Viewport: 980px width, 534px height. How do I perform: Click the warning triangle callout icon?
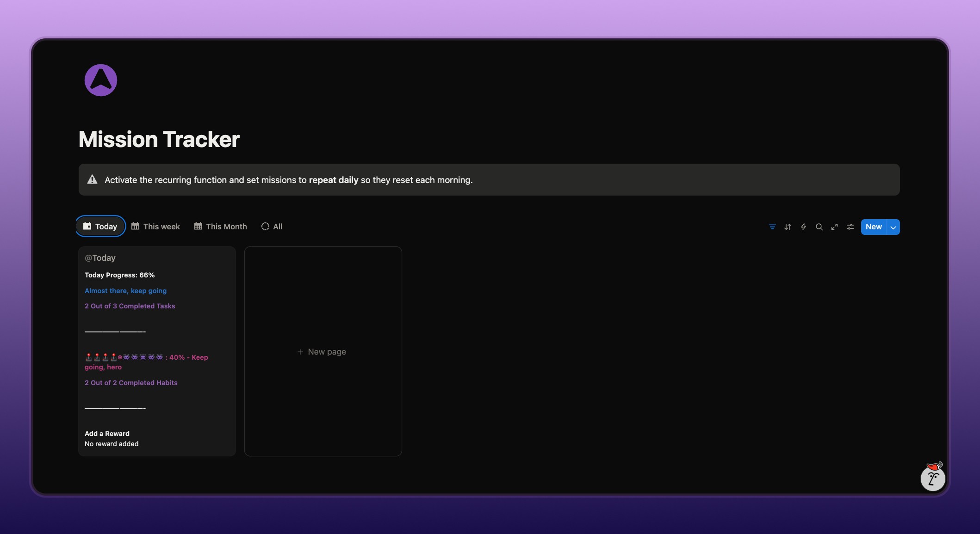93,180
